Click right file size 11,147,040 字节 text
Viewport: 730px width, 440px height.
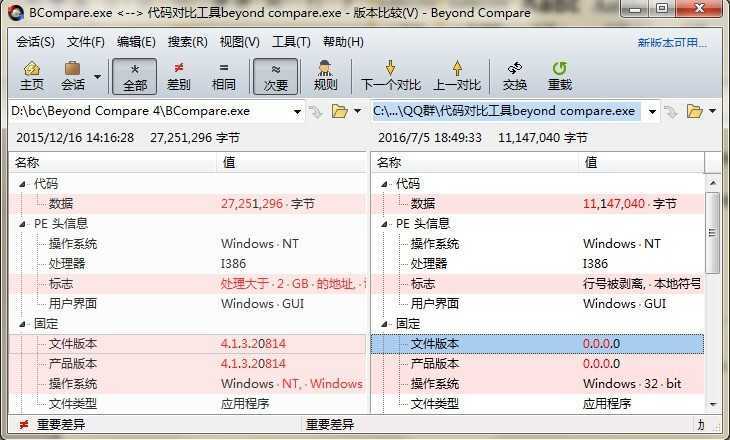tap(543, 138)
